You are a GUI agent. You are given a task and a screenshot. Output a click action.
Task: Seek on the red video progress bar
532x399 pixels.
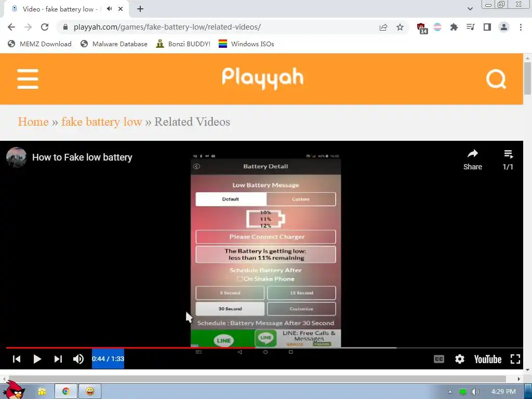(130, 348)
